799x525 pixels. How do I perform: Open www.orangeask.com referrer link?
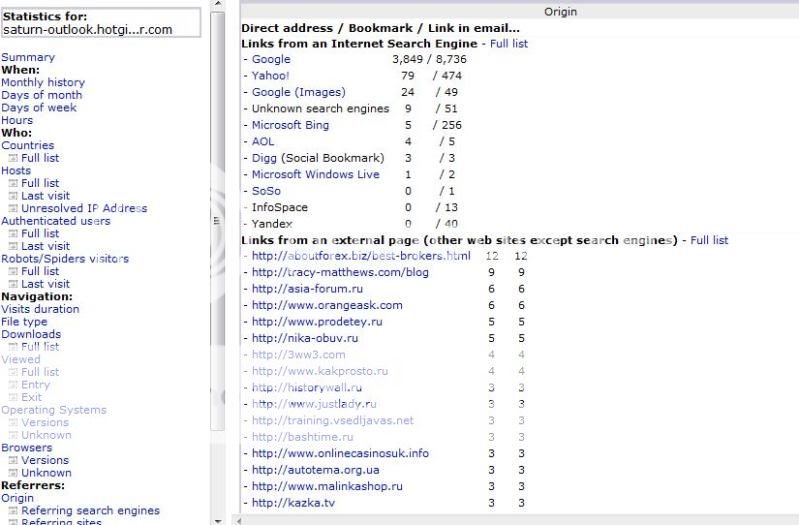327,305
